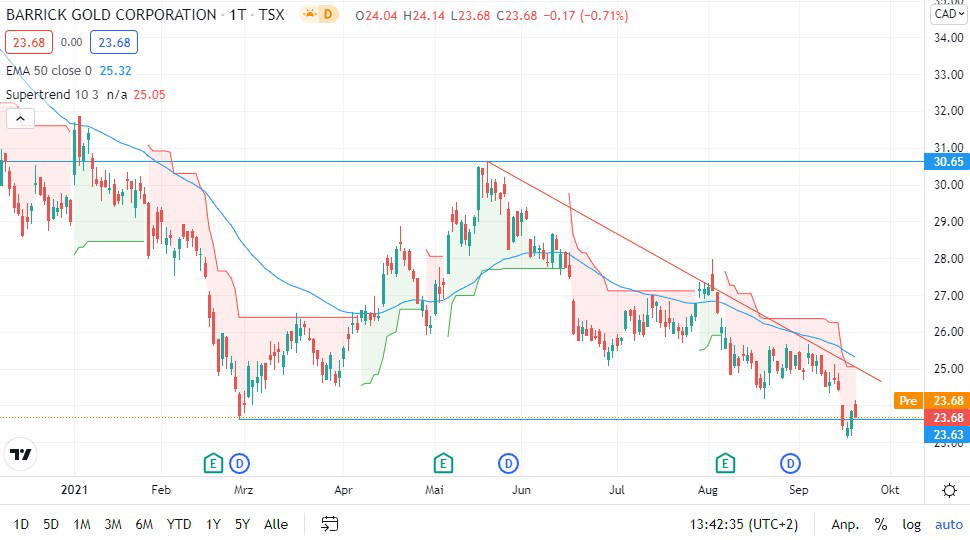Click the Okt label on time axis
The image size is (970, 540).
[890, 490]
